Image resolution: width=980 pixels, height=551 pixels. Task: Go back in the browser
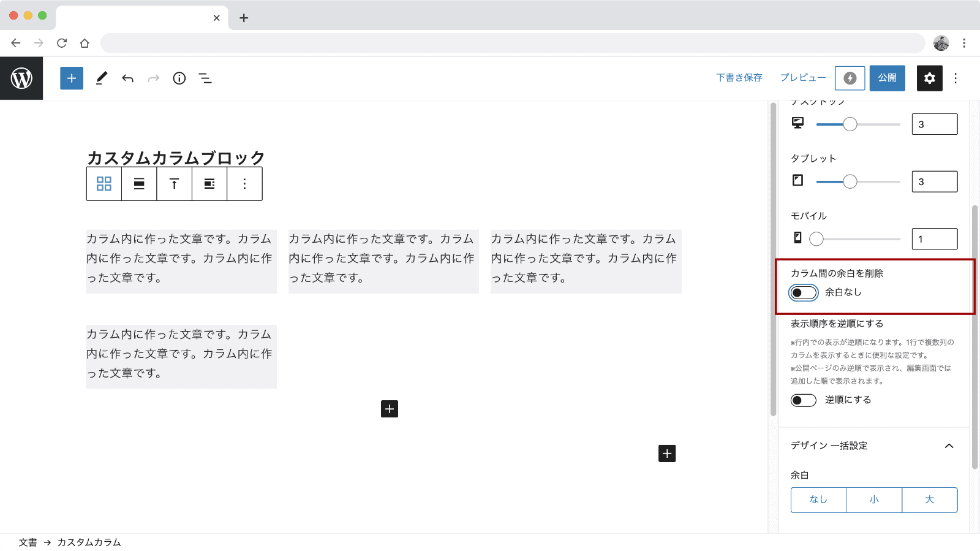(x=16, y=43)
